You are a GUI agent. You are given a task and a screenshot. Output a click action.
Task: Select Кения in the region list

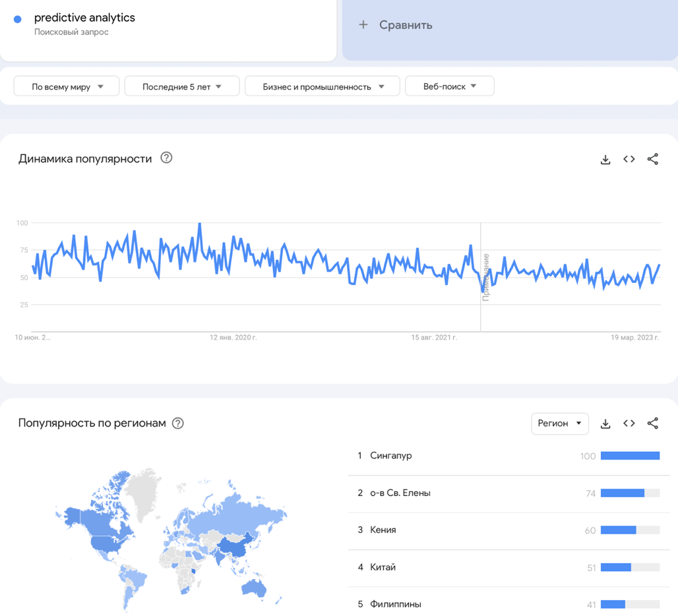pos(383,530)
